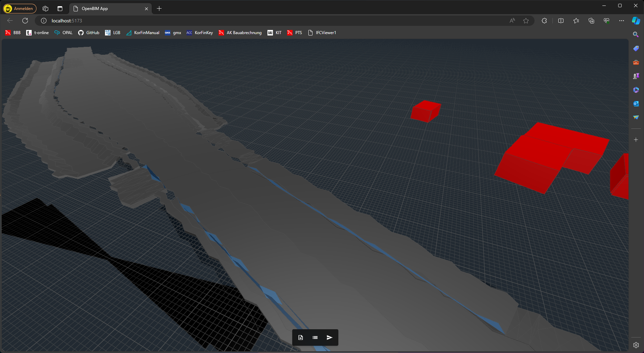This screenshot has width=644, height=353.
Task: Open the browser settings and more menu
Action: [621, 21]
